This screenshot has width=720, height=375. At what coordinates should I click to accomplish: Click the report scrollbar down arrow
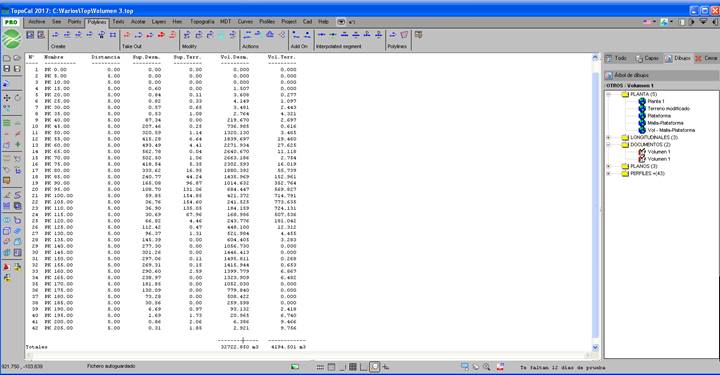(x=596, y=347)
